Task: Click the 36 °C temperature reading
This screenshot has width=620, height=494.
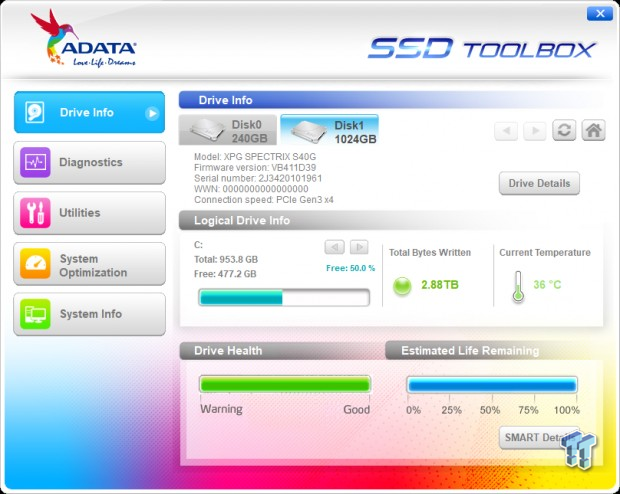Action: (547, 284)
